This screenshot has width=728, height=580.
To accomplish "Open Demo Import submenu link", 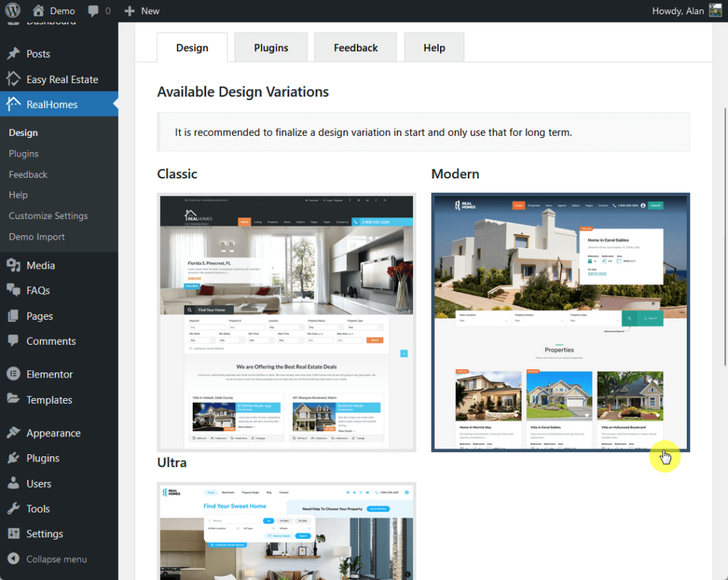I will pyautogui.click(x=36, y=237).
